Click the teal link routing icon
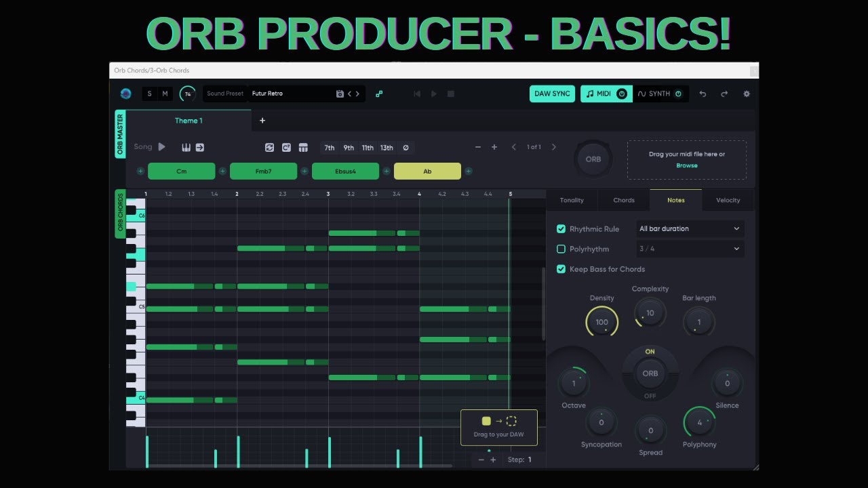868x488 pixels. [x=379, y=94]
